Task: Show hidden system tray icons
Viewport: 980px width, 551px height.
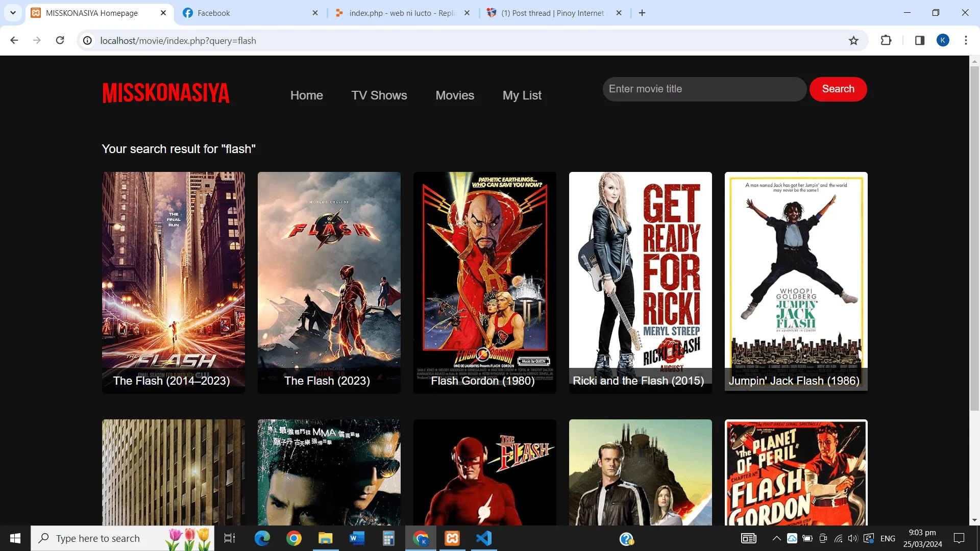Action: point(776,538)
